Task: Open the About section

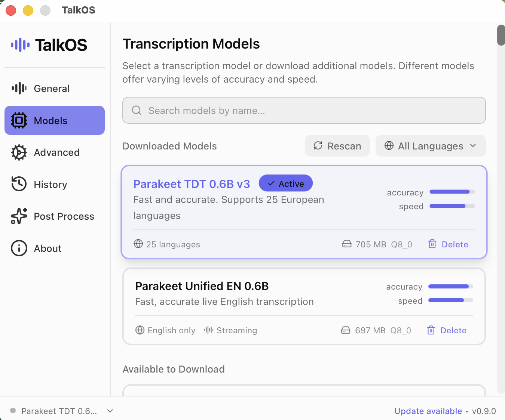Action: pyautogui.click(x=55, y=248)
